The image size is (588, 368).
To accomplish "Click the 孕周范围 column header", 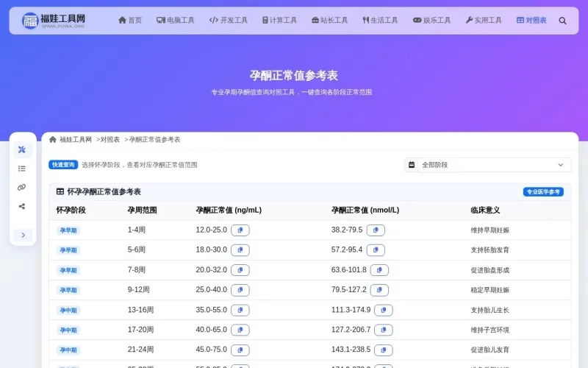I will [x=142, y=210].
